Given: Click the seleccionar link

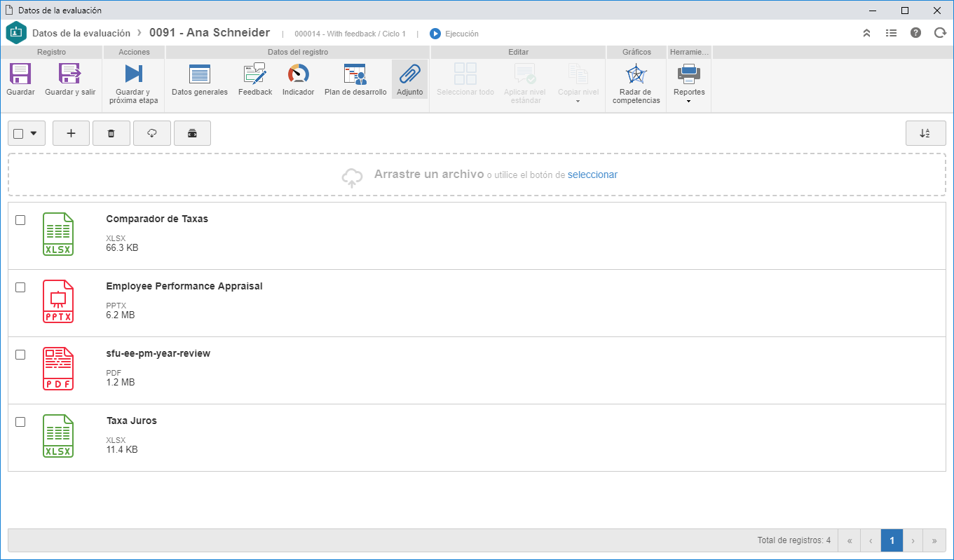Looking at the screenshot, I should [x=592, y=175].
